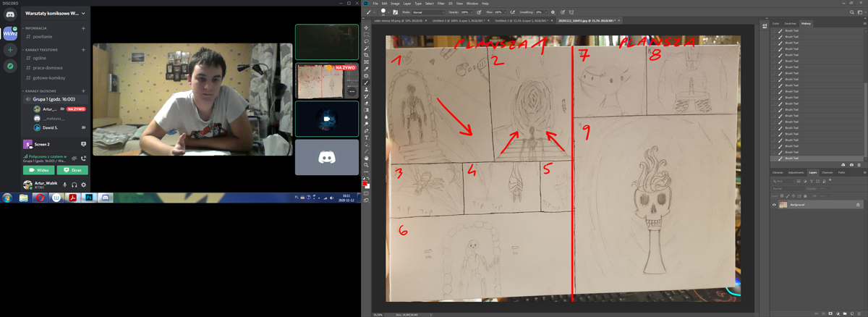Open the praca-domowa text channel
The image size is (868, 317).
(x=48, y=67)
